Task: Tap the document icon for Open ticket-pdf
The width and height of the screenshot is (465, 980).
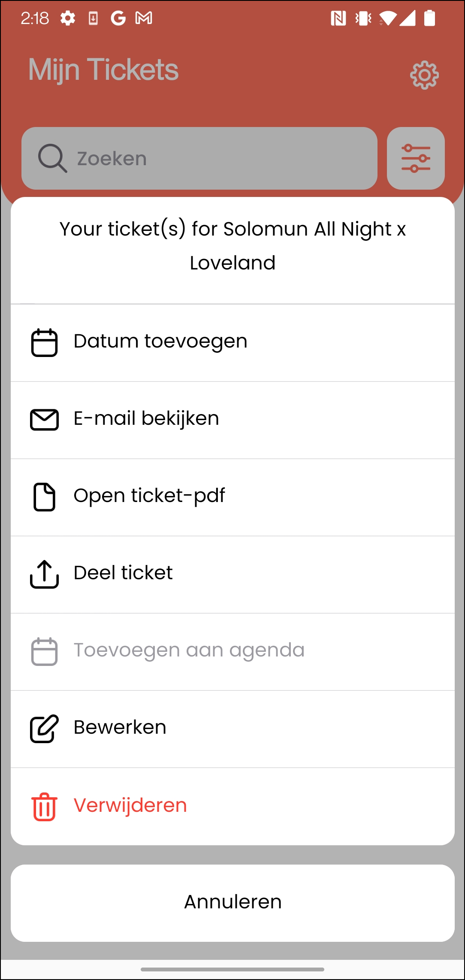Action: click(44, 497)
